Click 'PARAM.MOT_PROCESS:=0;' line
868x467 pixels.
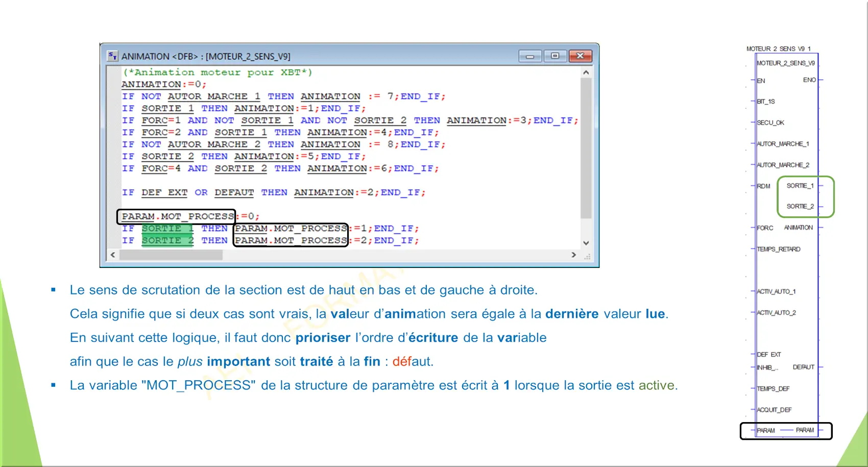(190, 216)
